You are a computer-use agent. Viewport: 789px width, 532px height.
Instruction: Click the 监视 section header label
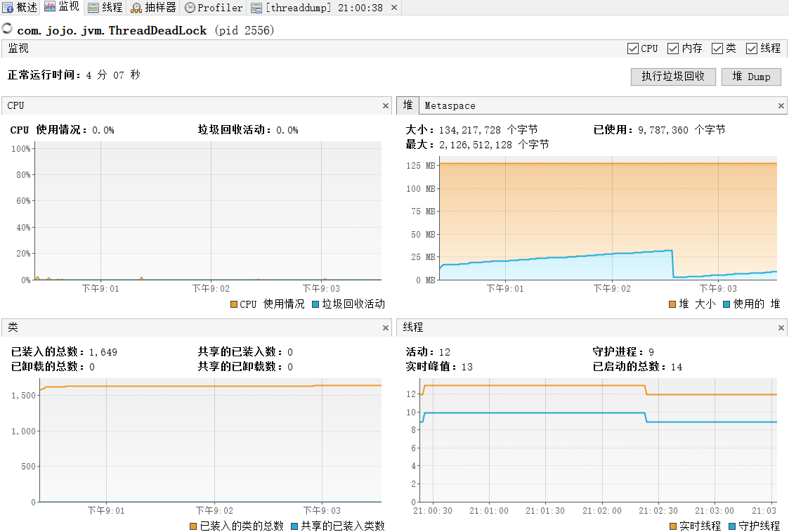tap(18, 48)
